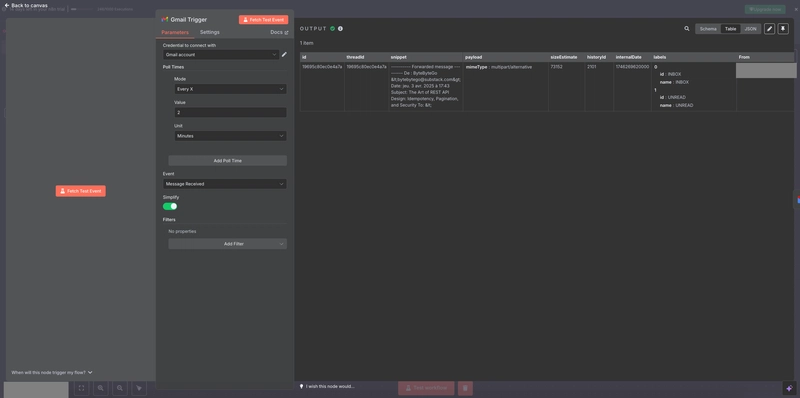Click the fit-to-view icon on the canvas toolbar

81,388
